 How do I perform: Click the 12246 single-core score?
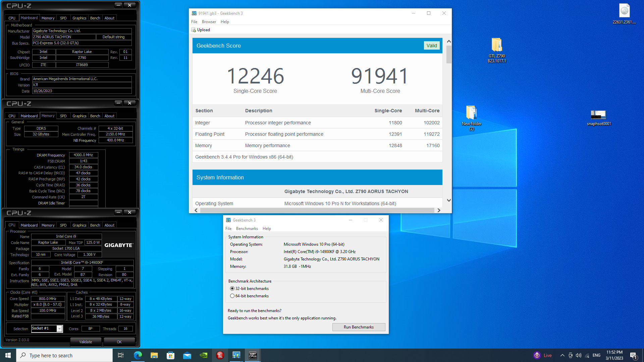coord(255,76)
